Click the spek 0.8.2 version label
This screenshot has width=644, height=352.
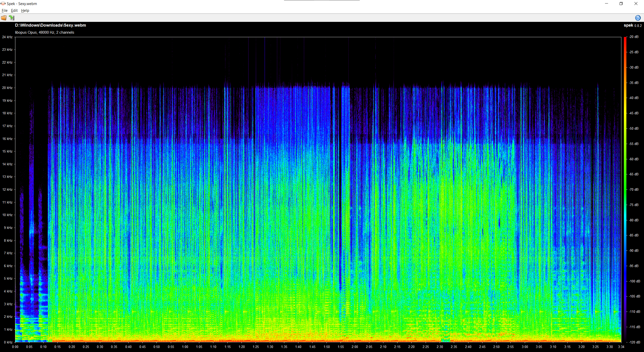[632, 25]
